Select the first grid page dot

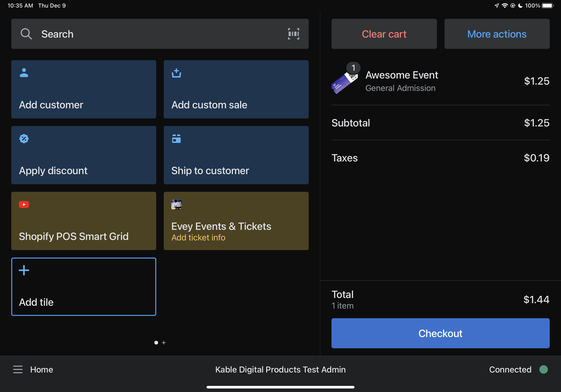[156, 343]
